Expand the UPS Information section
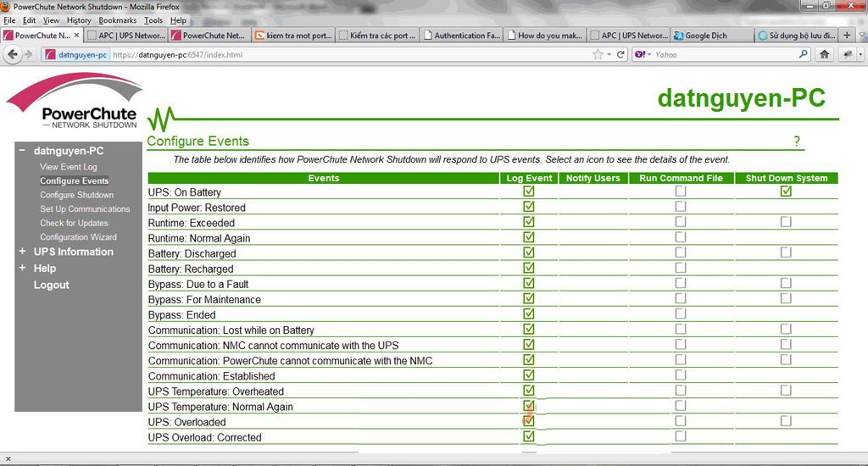868x466 pixels. [x=22, y=252]
